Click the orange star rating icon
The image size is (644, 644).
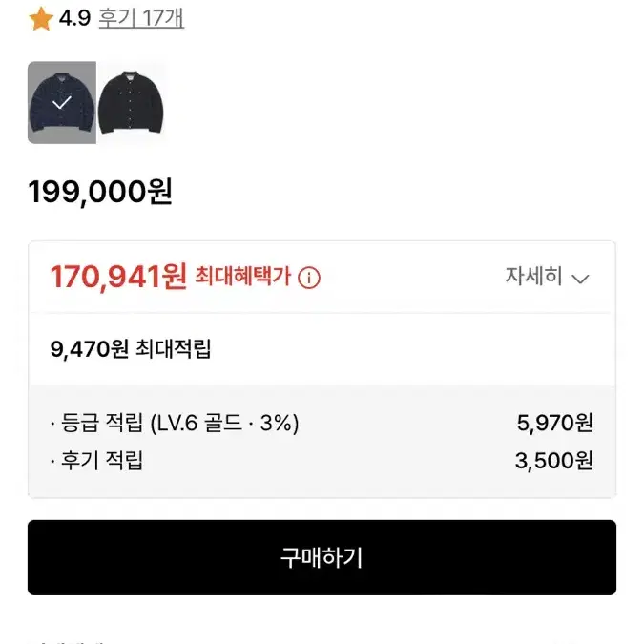coord(41,18)
